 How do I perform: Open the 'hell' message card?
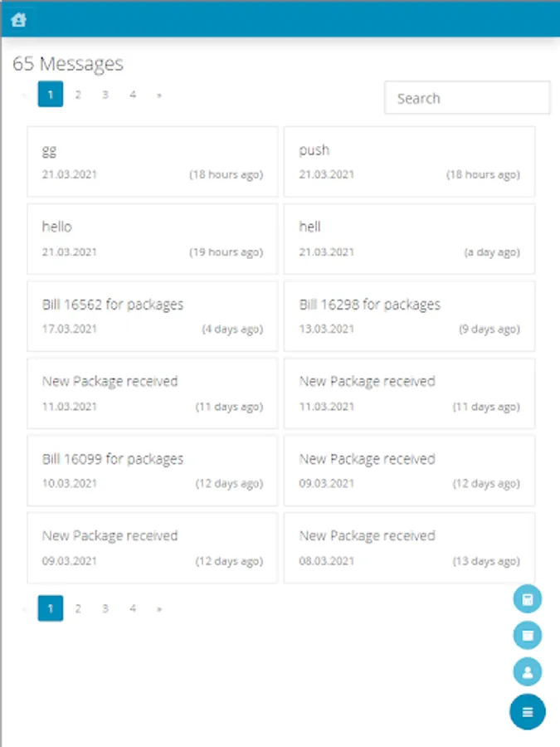[x=409, y=238]
